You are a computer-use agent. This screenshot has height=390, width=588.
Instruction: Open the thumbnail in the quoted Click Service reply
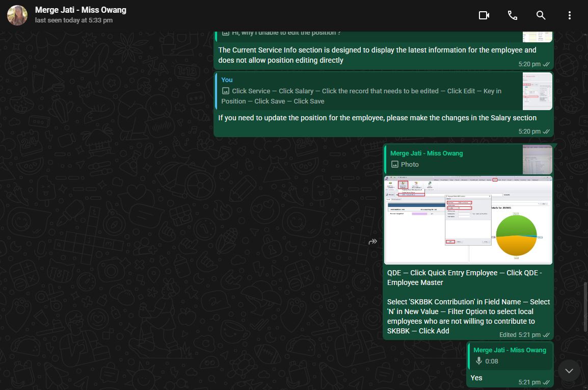click(538, 91)
